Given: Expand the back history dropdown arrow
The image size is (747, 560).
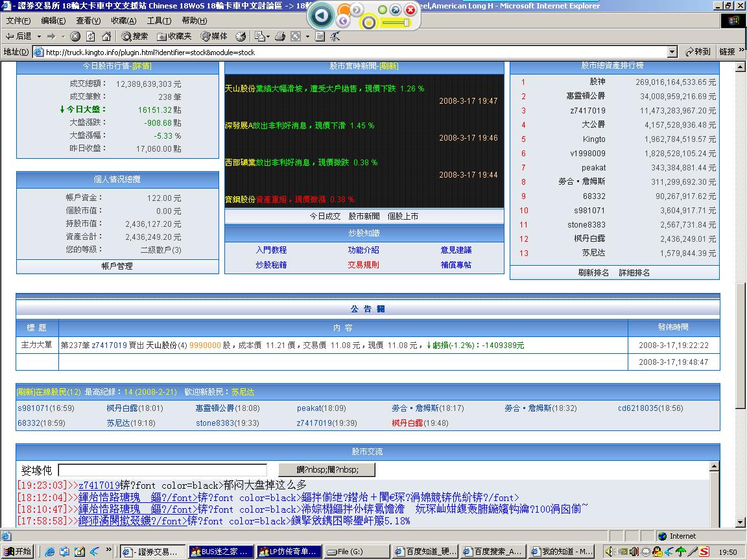Looking at the screenshot, I should click(x=39, y=36).
